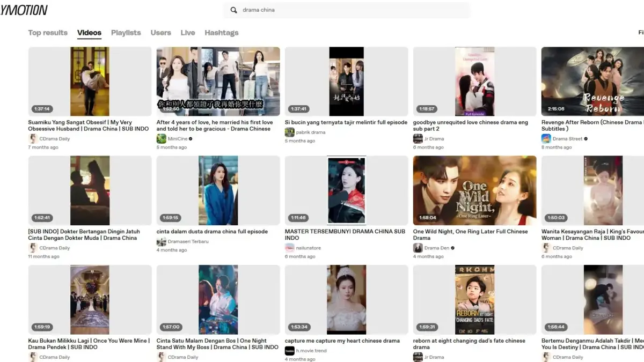
Task: Click the Dailymotion logo
Action: click(24, 10)
